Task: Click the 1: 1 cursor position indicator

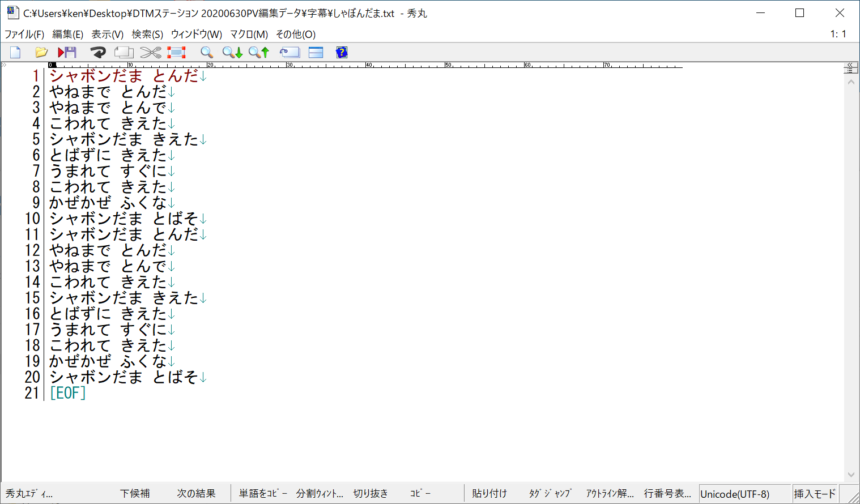Action: 838,34
